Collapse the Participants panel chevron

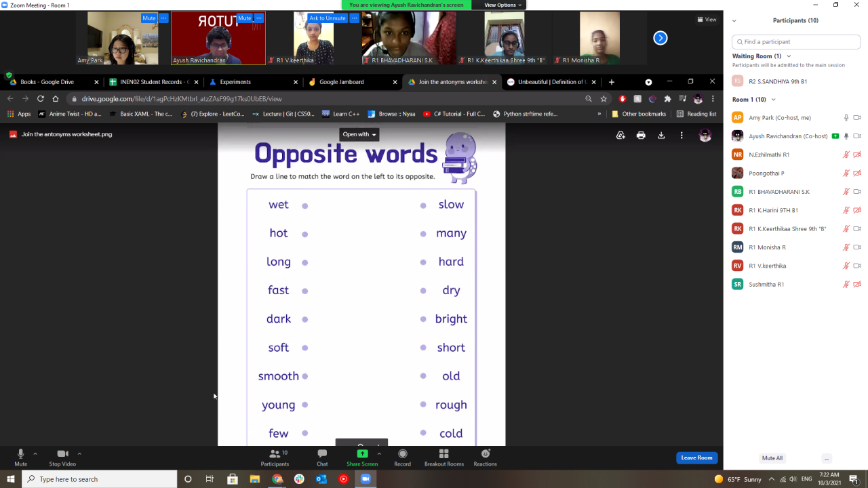pyautogui.click(x=734, y=21)
